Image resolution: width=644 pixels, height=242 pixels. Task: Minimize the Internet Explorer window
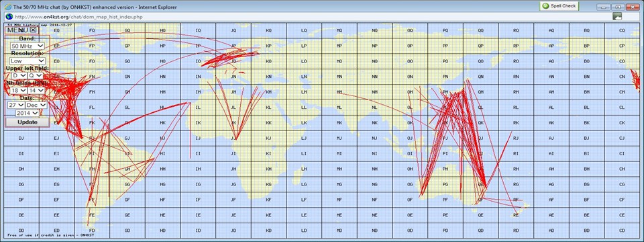(603, 7)
